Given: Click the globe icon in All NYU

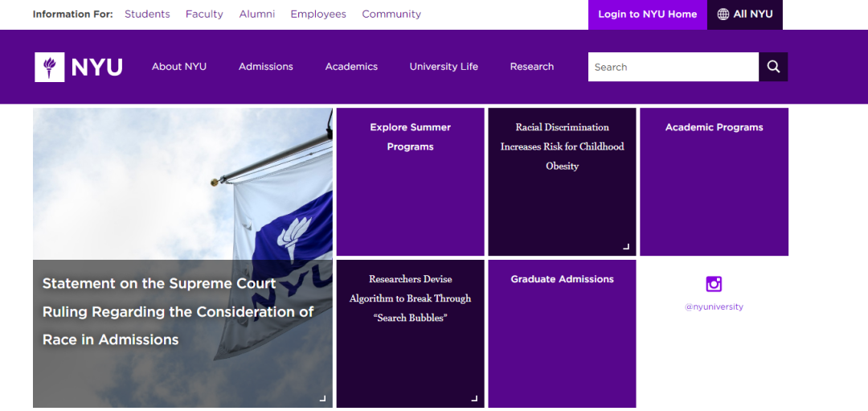Looking at the screenshot, I should (723, 14).
